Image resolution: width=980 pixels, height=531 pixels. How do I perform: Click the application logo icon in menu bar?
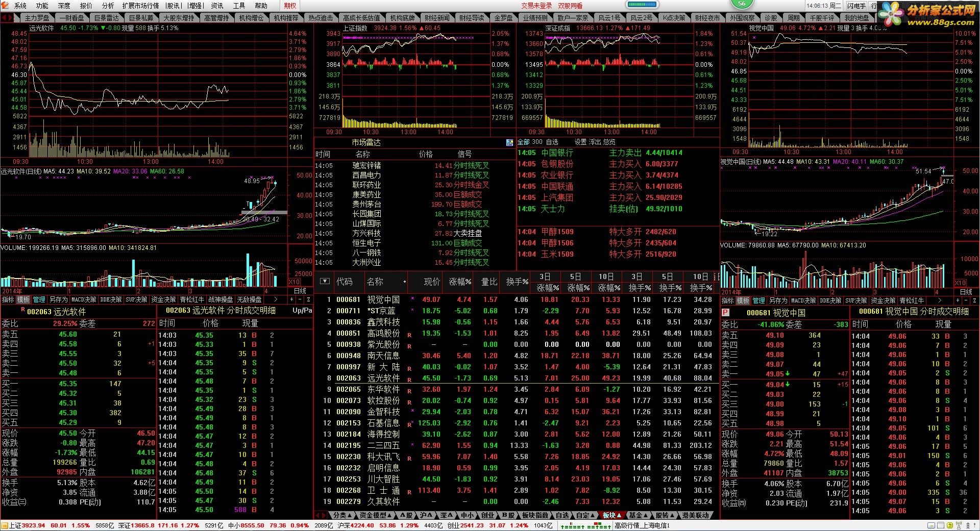6,6
